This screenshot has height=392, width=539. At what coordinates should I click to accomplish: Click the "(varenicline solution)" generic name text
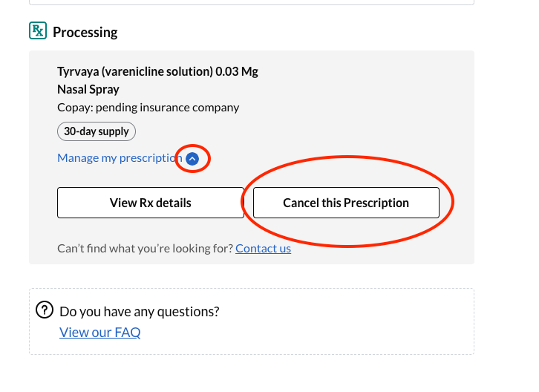157,71
